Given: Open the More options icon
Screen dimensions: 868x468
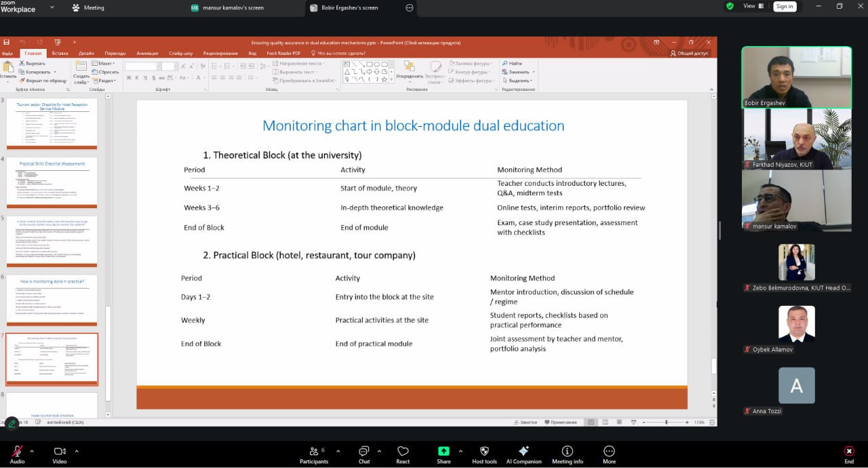Looking at the screenshot, I should [609, 452].
